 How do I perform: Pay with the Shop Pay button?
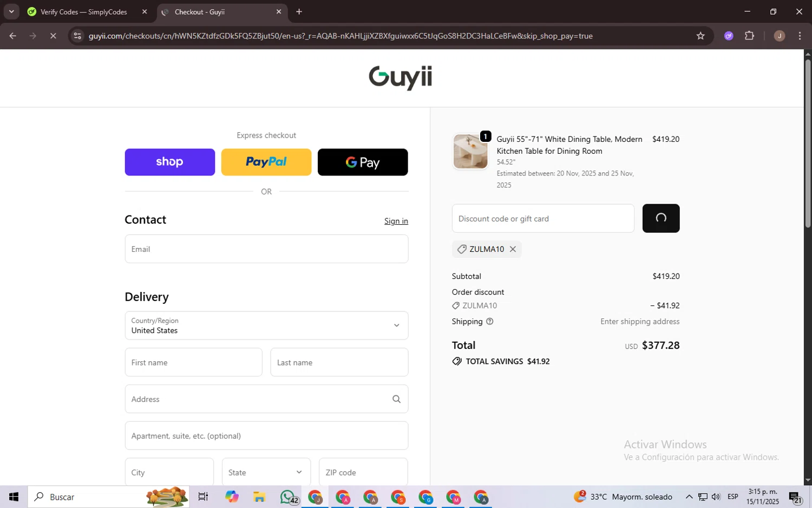[x=170, y=162]
